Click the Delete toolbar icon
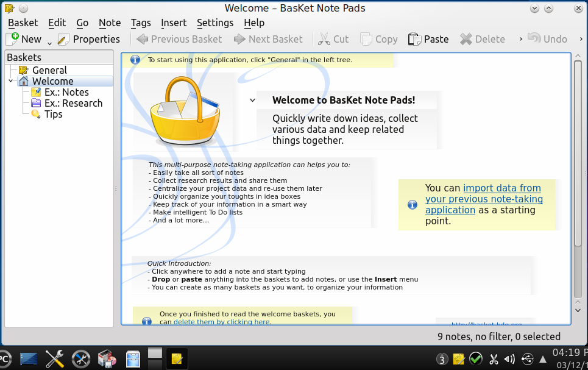 (x=466, y=39)
